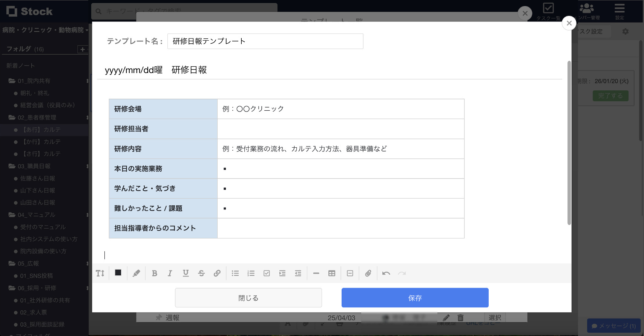Click the empty 研修担当者 value cell
Screen dimensions: 644x336
coord(341,129)
